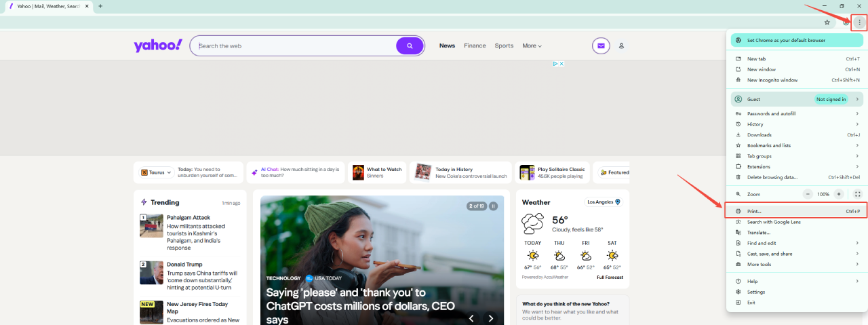Viewport: 868px width, 325px height.
Task: Click the Chrome three-dot menu button
Action: 859,22
